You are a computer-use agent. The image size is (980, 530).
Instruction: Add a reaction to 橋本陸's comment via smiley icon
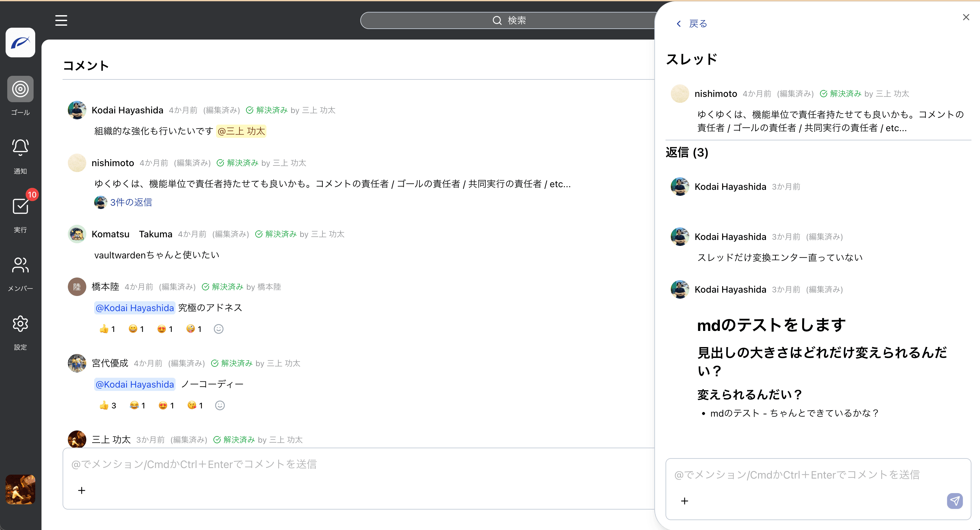click(218, 329)
